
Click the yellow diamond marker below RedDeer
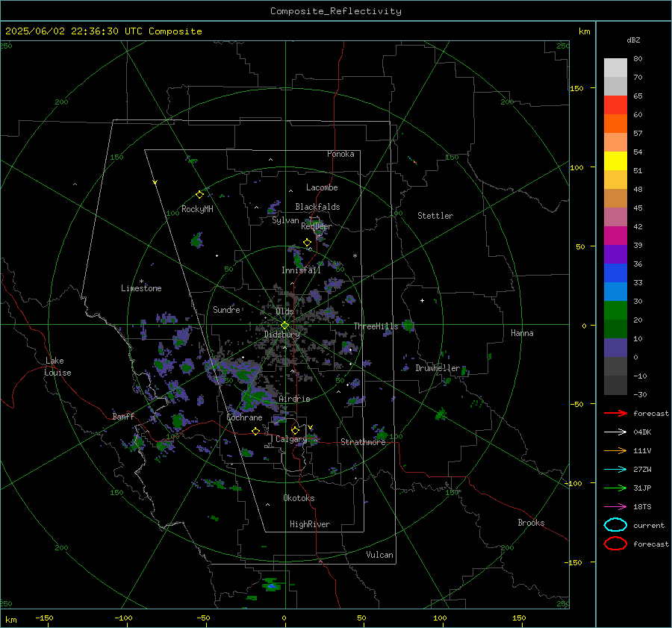click(x=308, y=243)
